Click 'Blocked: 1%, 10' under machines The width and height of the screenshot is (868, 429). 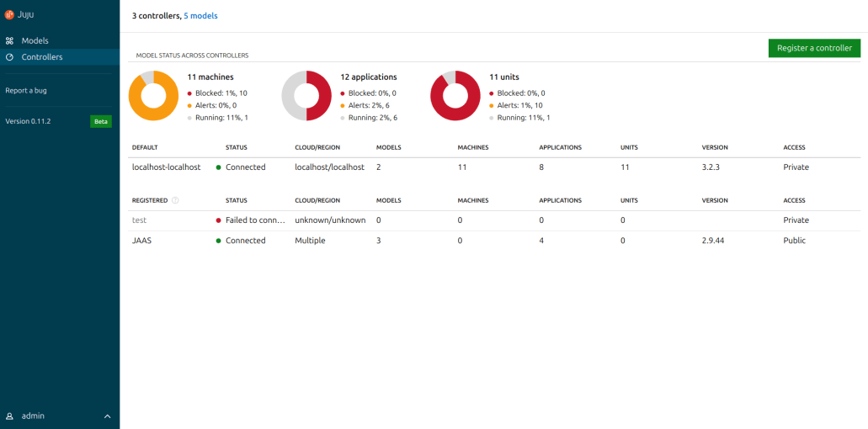point(221,93)
